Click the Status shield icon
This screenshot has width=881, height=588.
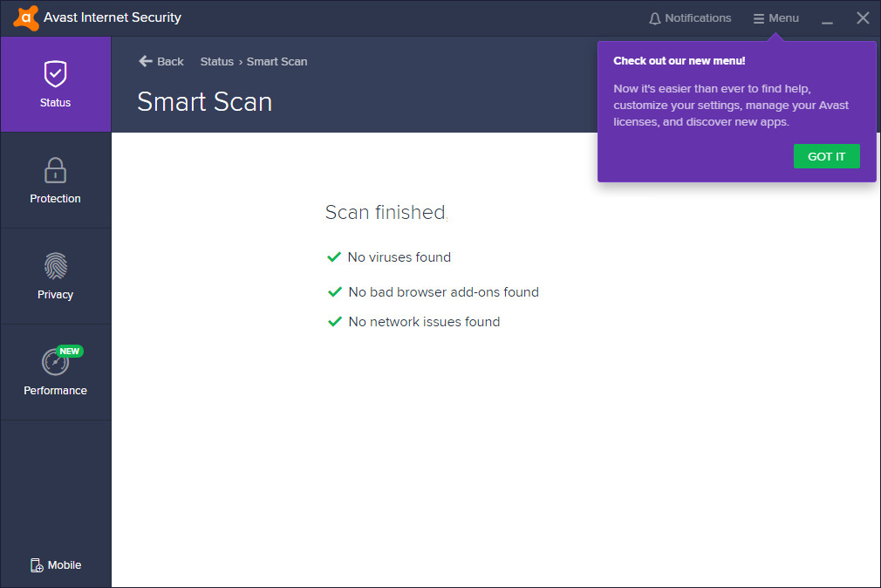[55, 73]
